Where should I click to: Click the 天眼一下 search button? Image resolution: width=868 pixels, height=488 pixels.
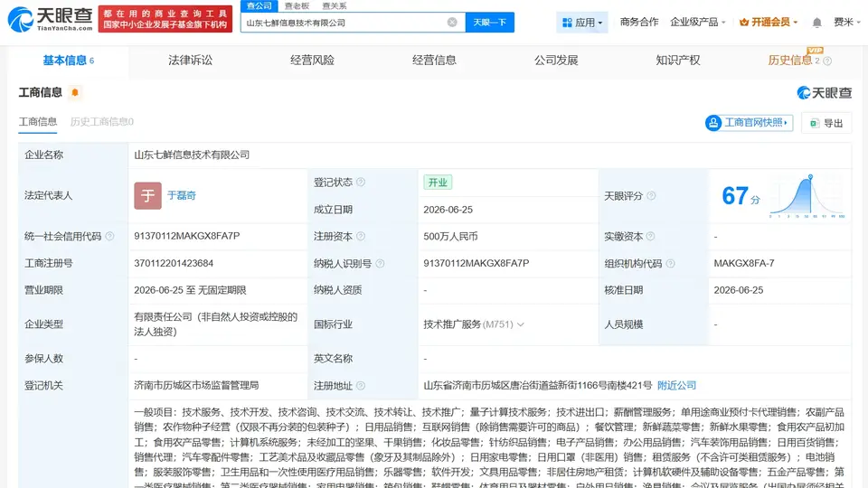coord(489,22)
